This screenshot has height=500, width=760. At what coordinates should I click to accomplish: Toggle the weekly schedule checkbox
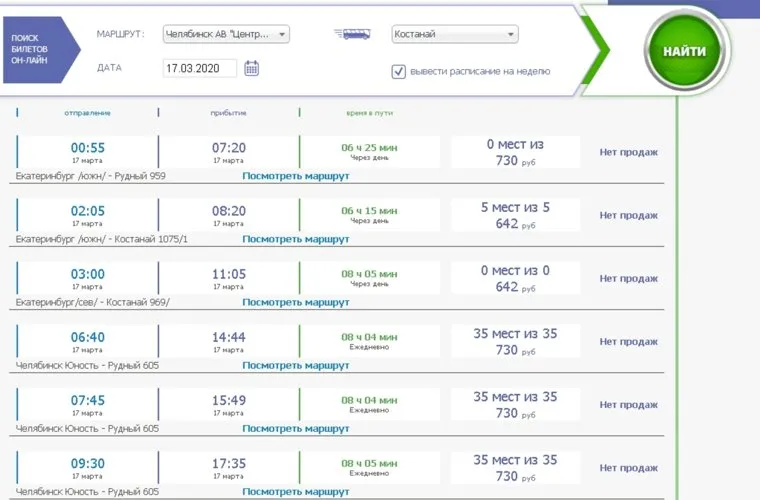click(399, 71)
